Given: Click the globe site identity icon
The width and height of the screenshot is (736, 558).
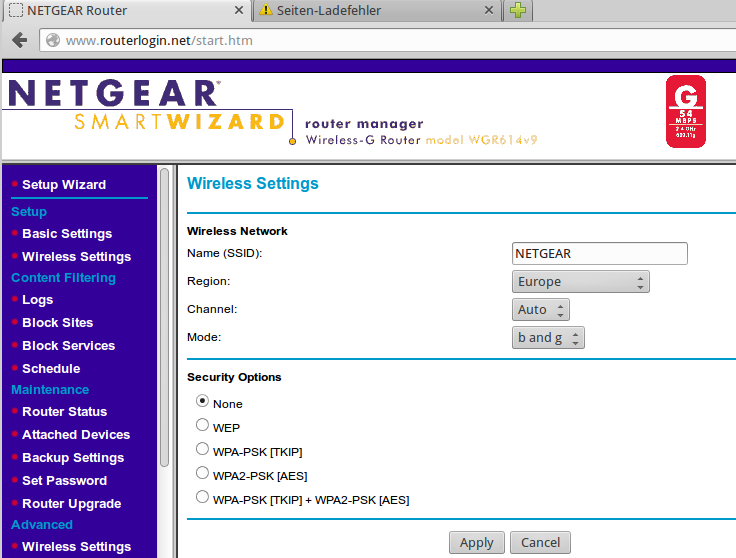Looking at the screenshot, I should [x=53, y=40].
